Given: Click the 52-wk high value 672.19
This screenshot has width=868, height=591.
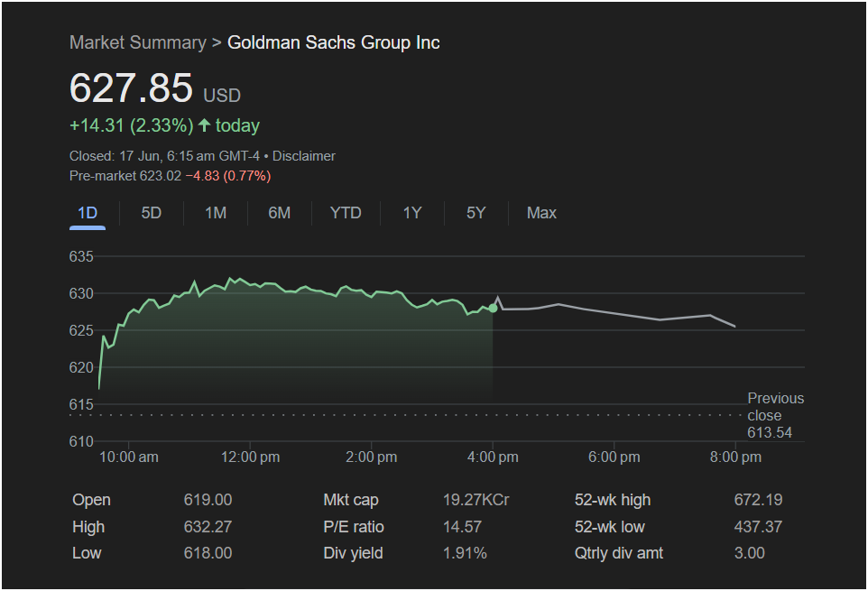Looking at the screenshot, I should point(759,500).
